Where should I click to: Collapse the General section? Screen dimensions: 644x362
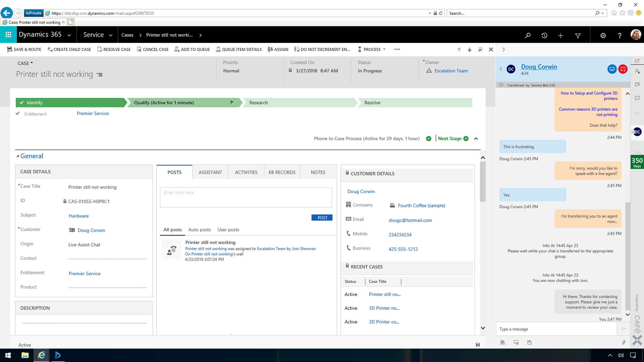pyautogui.click(x=18, y=156)
